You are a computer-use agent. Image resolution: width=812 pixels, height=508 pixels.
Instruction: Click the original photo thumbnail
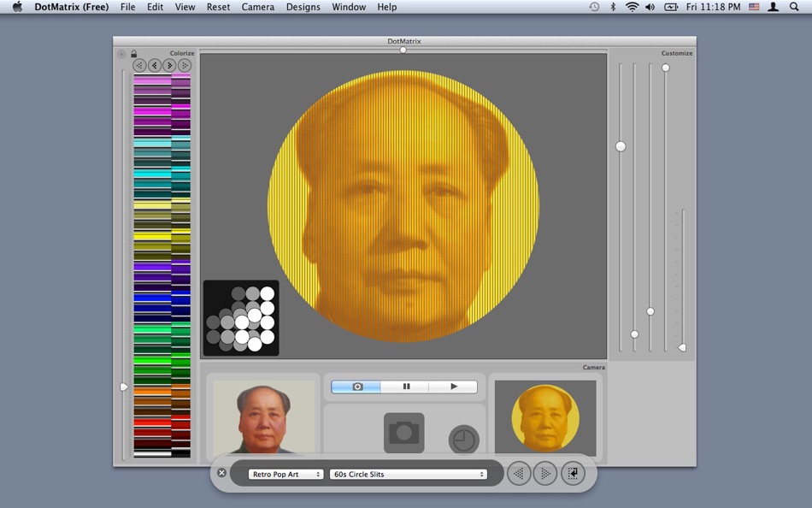pyautogui.click(x=263, y=417)
